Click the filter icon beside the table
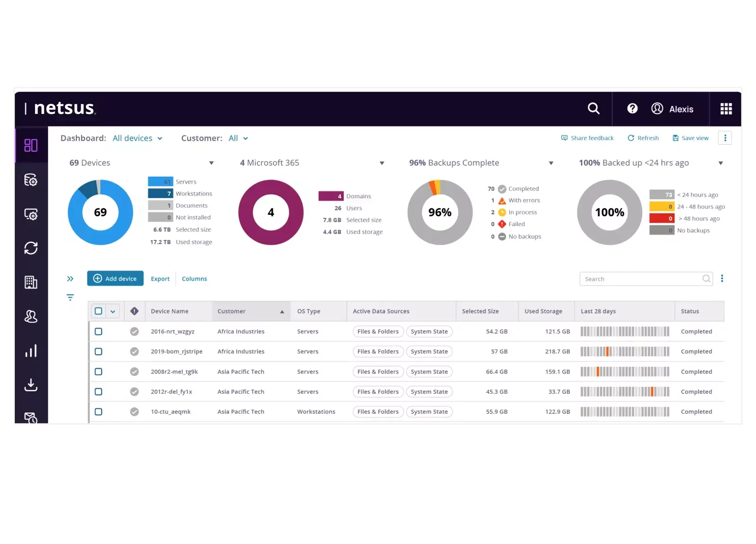This screenshot has width=756, height=544. [x=70, y=297]
